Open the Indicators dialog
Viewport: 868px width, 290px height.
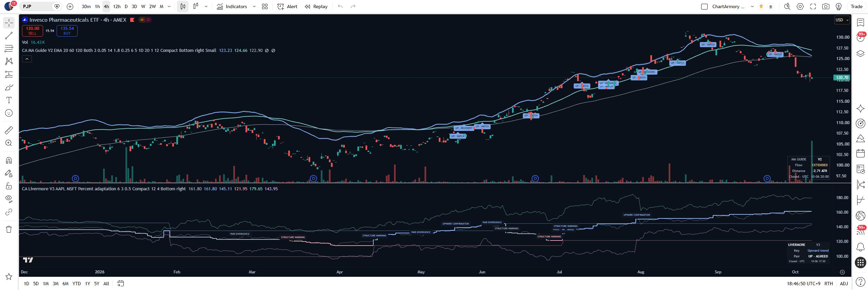(232, 6)
